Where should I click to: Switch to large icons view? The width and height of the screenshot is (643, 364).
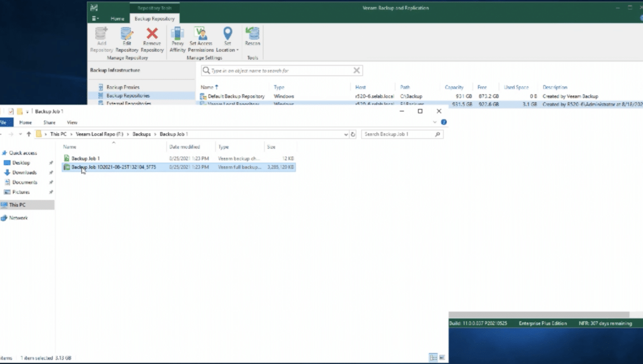pyautogui.click(x=442, y=357)
